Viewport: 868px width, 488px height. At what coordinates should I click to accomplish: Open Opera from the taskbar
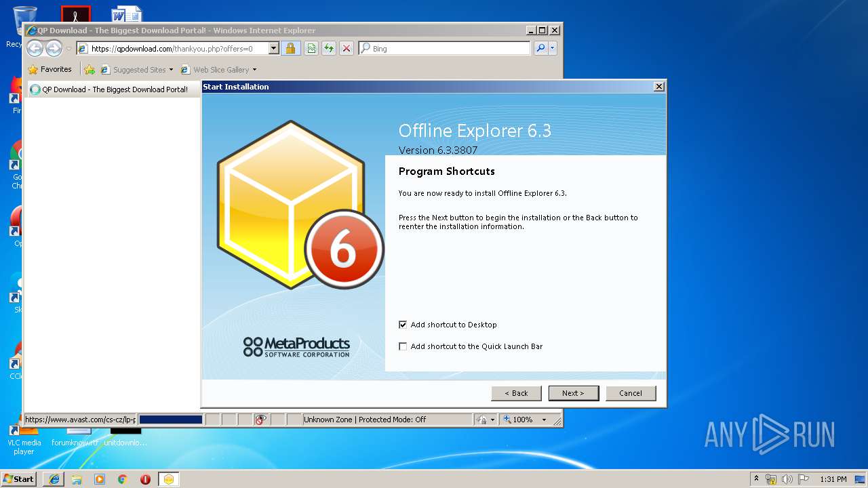145,479
